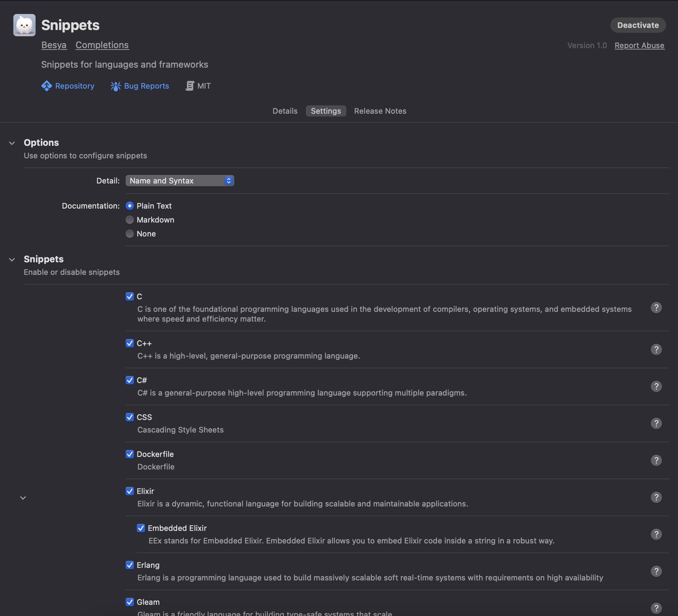
Task: Open help for the C snippet
Action: tap(656, 308)
